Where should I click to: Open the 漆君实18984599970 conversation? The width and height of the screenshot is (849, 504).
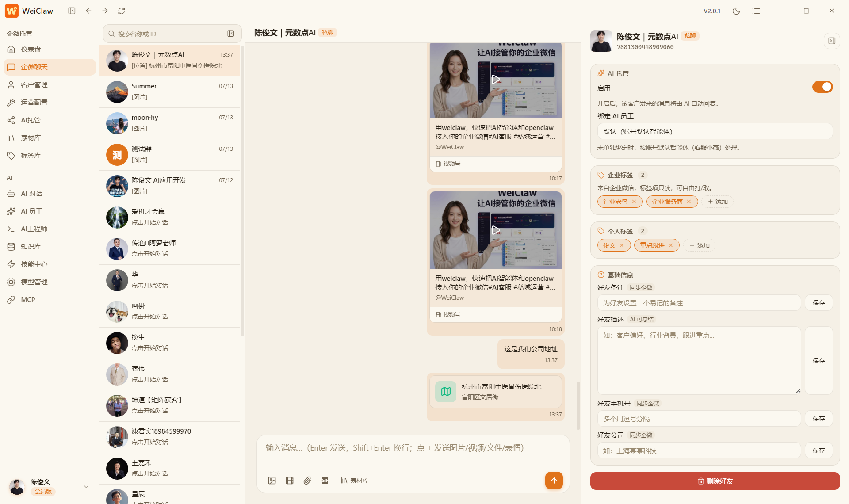pyautogui.click(x=170, y=437)
